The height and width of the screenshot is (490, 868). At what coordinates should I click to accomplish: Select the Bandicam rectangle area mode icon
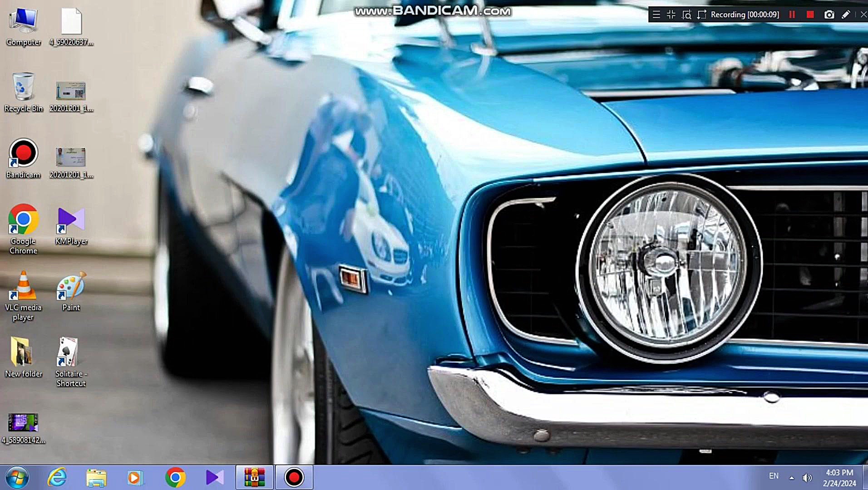(x=701, y=15)
